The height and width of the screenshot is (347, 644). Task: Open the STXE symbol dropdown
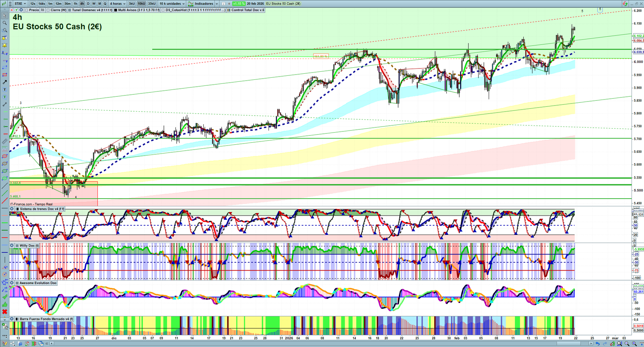(20, 4)
